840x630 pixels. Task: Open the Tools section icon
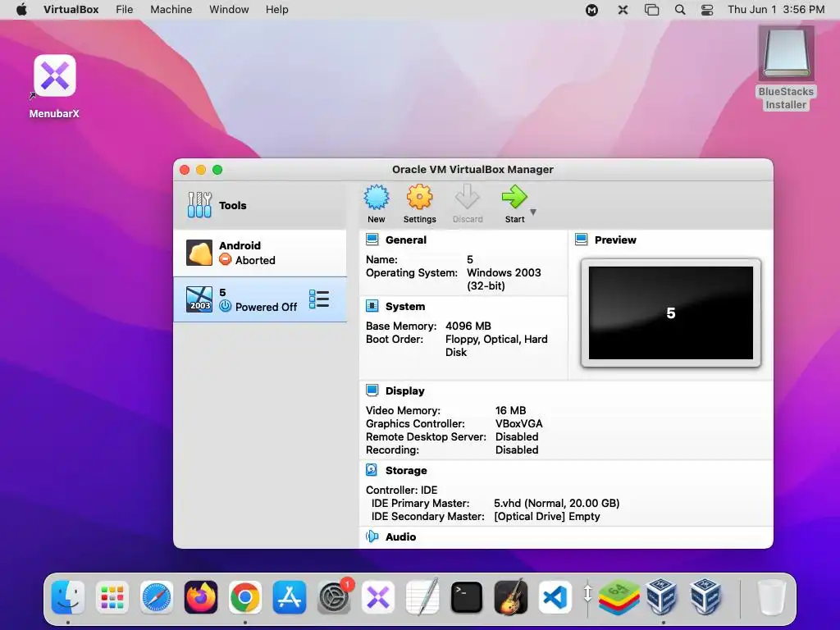click(x=199, y=204)
